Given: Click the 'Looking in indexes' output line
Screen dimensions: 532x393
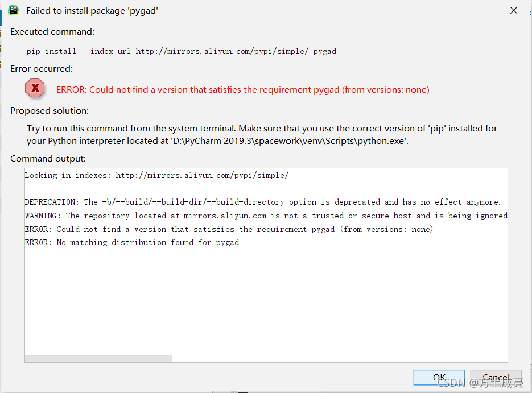Looking at the screenshot, I should [x=156, y=176].
